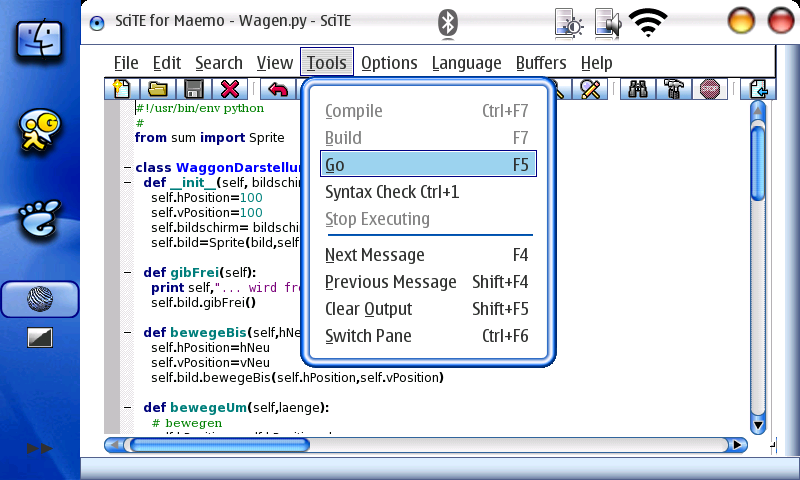
Task: Open the volume speaker status icon
Action: [x=608, y=23]
